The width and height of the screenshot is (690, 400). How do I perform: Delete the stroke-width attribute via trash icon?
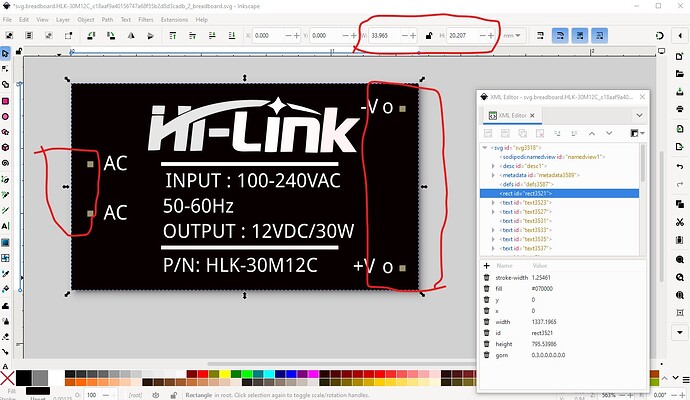pos(486,277)
